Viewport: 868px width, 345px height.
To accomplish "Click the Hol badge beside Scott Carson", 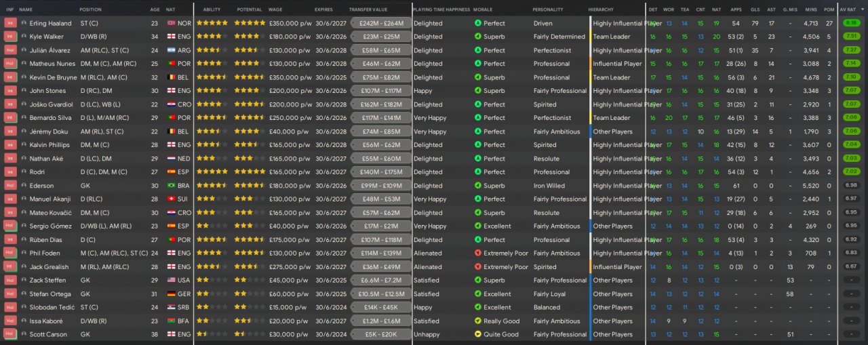I will click(10, 334).
